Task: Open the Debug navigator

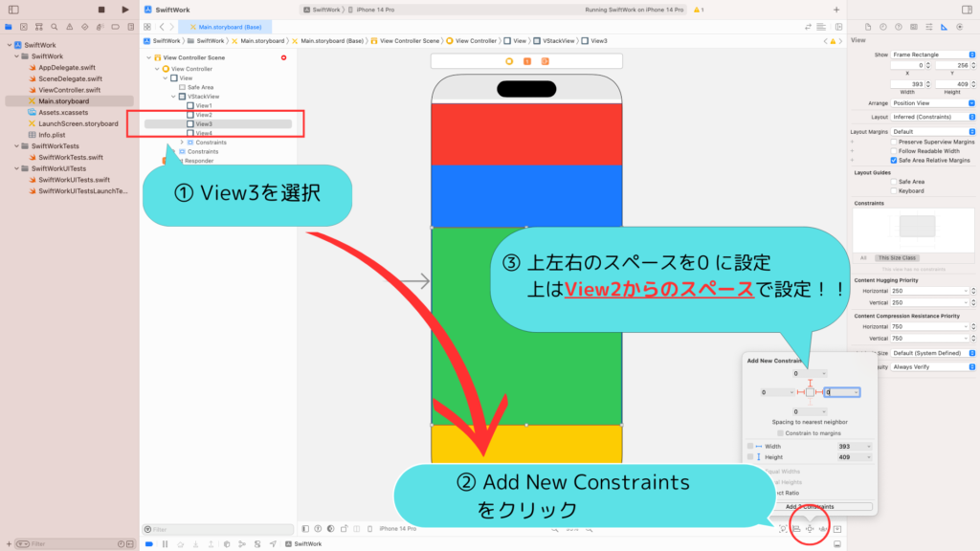Action: pyautogui.click(x=100, y=27)
